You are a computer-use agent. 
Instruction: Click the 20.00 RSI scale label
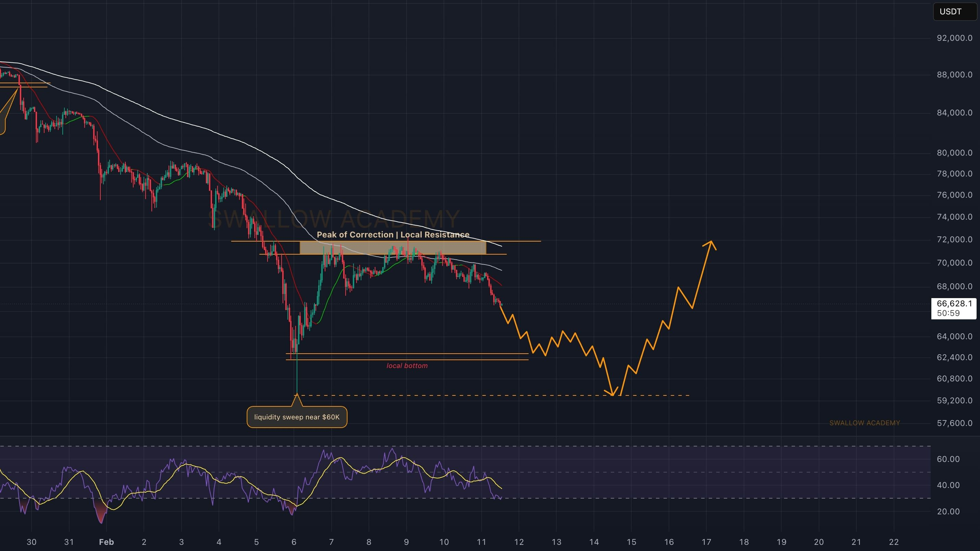pos(948,512)
